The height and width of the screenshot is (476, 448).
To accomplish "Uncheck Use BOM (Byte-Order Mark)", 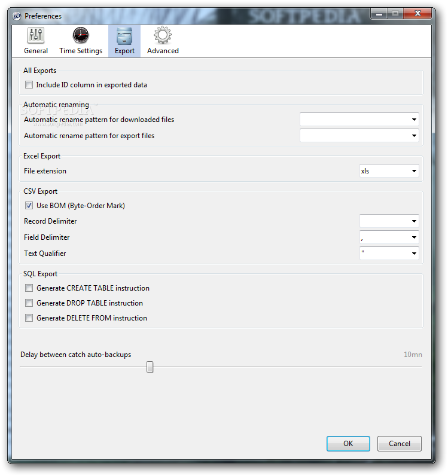I will coord(29,206).
